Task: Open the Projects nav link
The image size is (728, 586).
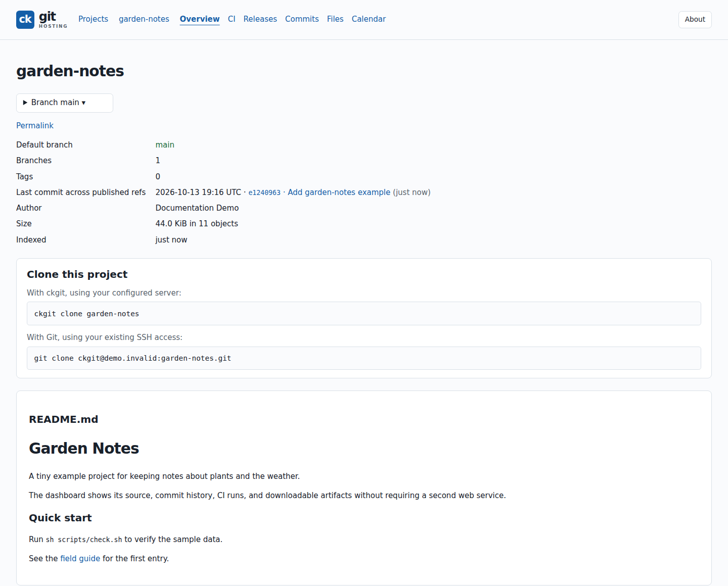Action: pos(93,19)
